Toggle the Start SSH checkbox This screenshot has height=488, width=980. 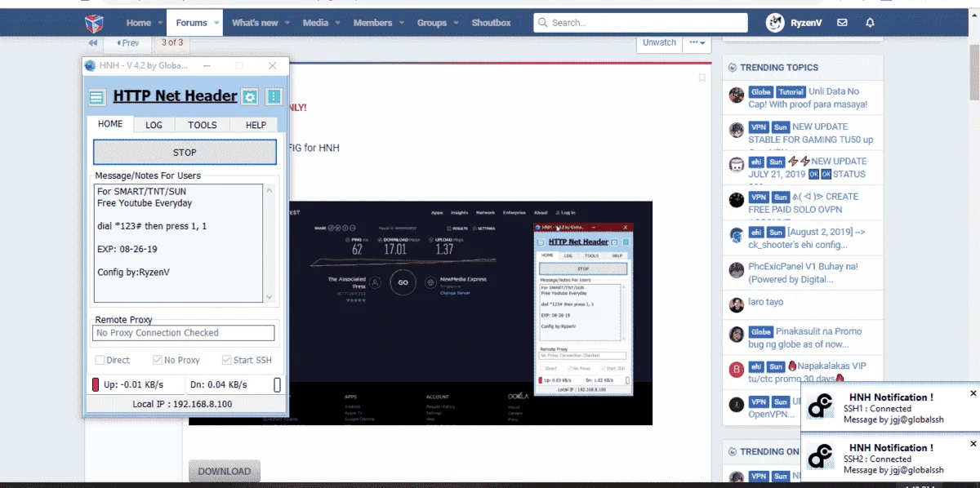(227, 360)
